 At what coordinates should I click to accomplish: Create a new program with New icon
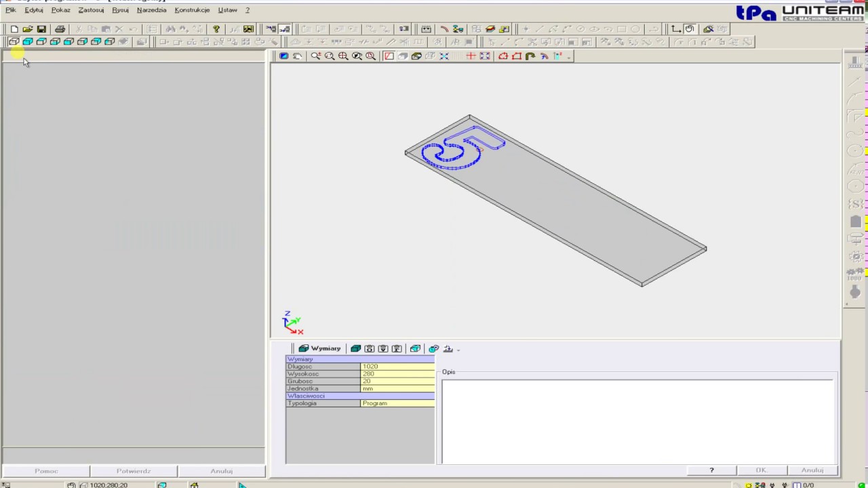(14, 29)
